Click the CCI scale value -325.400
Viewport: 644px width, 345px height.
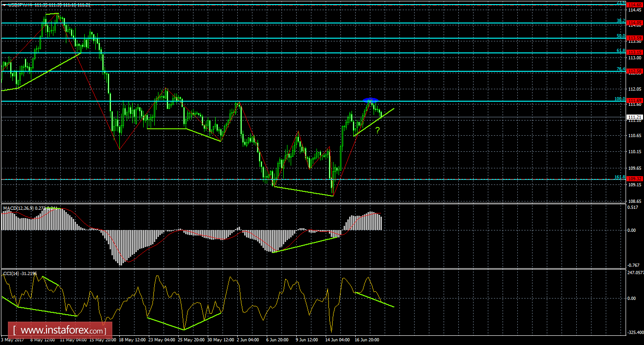[635, 332]
